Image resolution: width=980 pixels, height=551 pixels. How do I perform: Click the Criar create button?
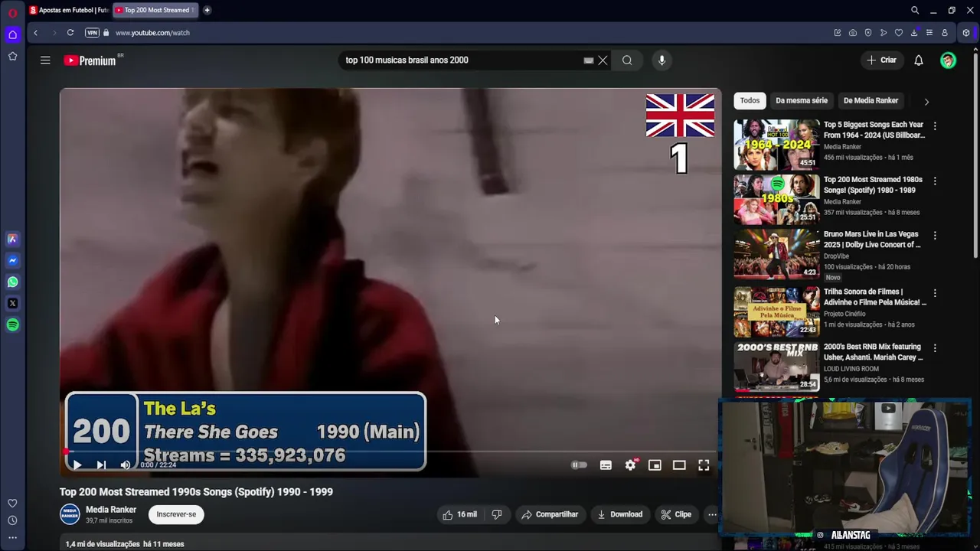point(880,60)
